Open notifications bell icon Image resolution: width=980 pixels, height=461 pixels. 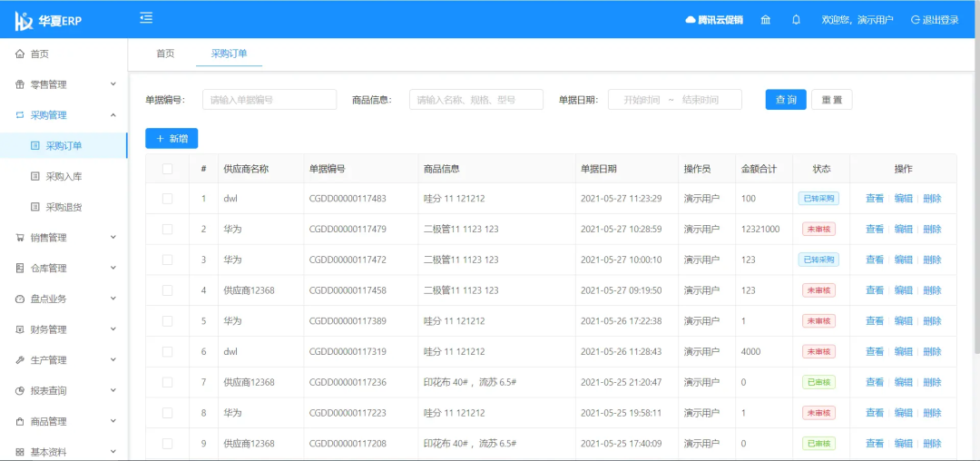point(796,19)
